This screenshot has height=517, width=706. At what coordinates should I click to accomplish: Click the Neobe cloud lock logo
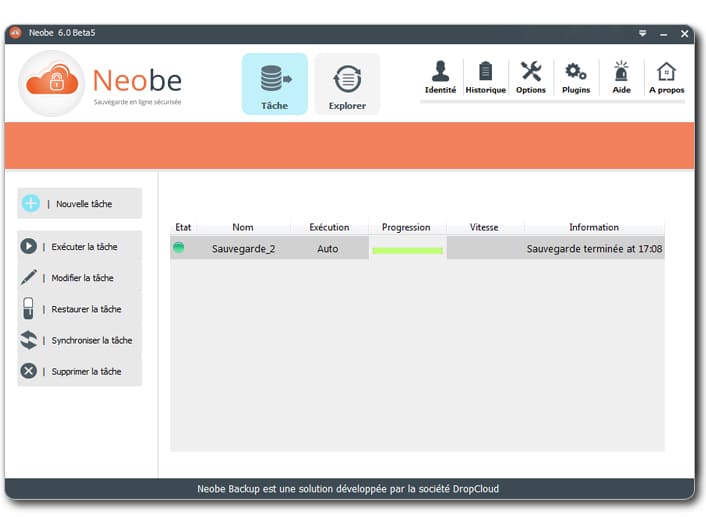[x=52, y=84]
